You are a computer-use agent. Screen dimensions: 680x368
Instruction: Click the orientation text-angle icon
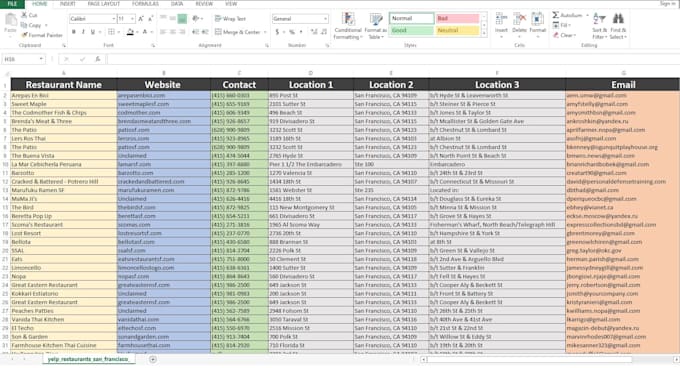[196, 19]
